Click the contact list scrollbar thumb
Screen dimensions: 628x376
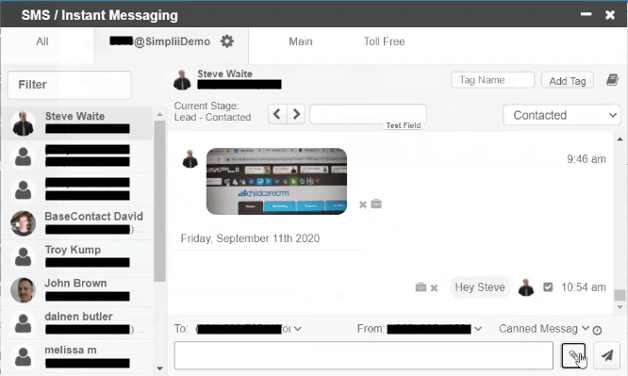(160, 200)
